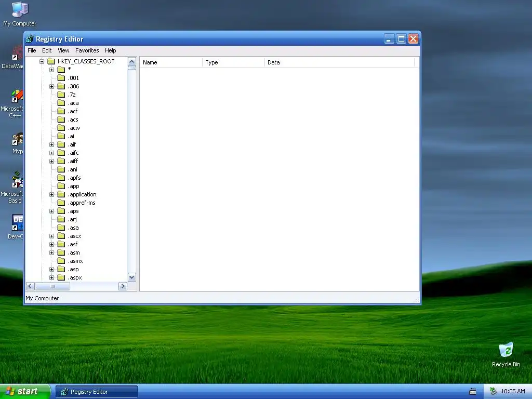The width and height of the screenshot is (532, 399).
Task: Open the Recycle Bin desktop icon
Action: pyautogui.click(x=506, y=355)
